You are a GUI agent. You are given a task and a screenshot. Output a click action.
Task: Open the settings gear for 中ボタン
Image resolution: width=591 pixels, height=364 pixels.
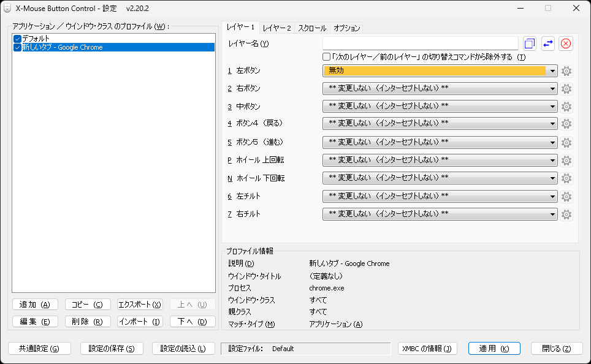(x=566, y=106)
